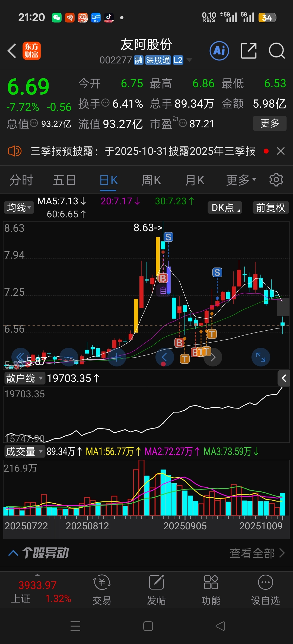Open the search magnifier icon
The image size is (293, 644).
(x=277, y=51)
